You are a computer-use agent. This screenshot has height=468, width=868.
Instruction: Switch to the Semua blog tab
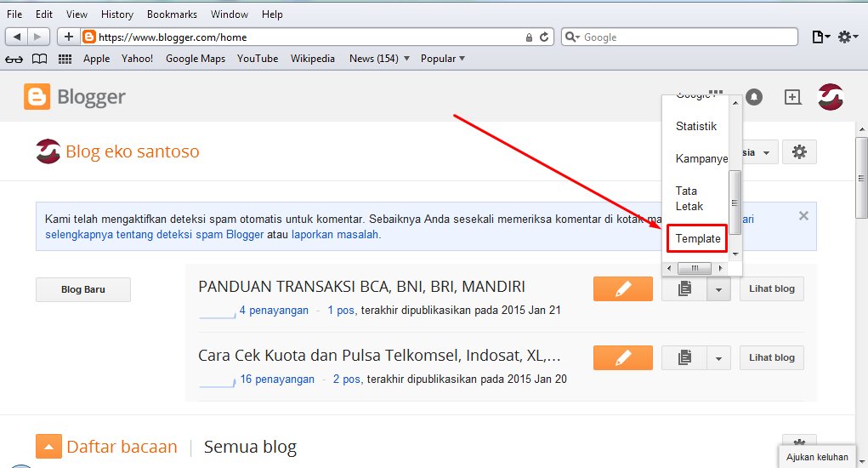pos(250,447)
